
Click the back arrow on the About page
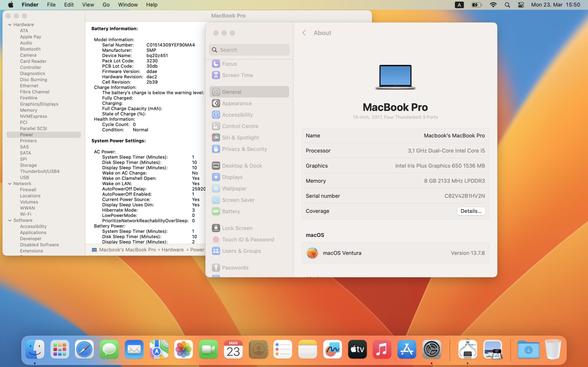pyautogui.click(x=304, y=33)
